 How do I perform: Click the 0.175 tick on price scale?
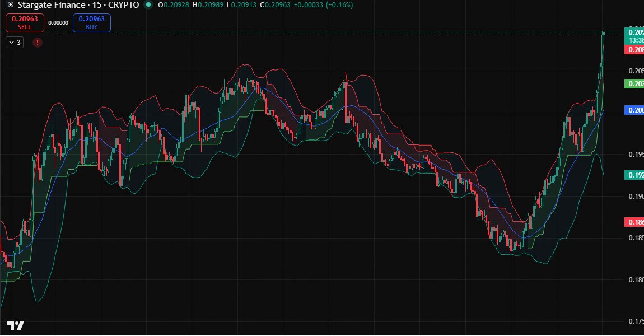[x=635, y=322]
